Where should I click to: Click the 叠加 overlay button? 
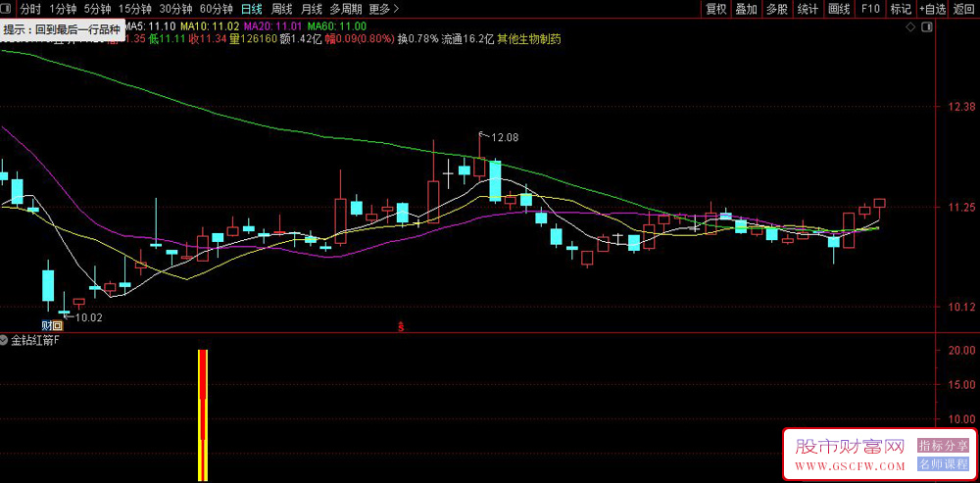pyautogui.click(x=746, y=9)
